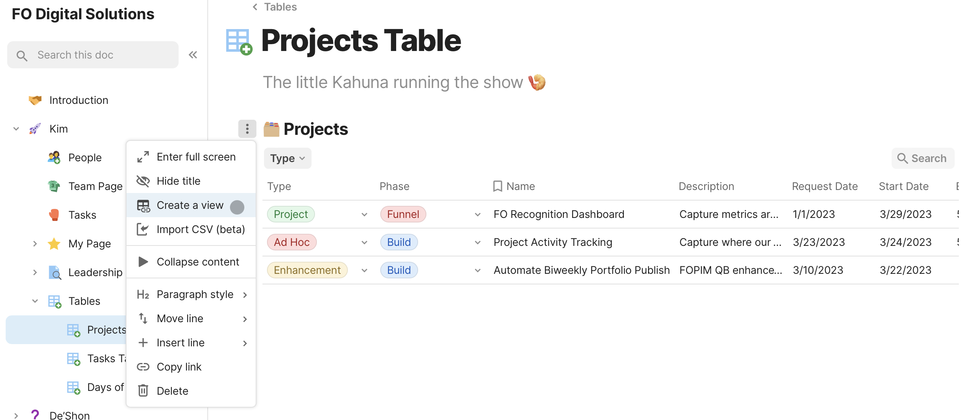This screenshot has height=420, width=980.
Task: Open Funnel phase dropdown arrow in first row
Action: tap(477, 214)
